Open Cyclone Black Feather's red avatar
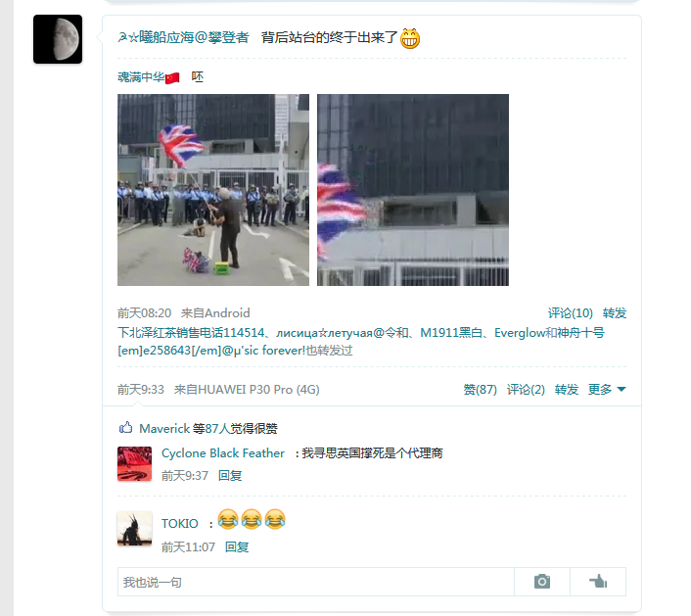Image resolution: width=691 pixels, height=616 pixels. pos(134,464)
